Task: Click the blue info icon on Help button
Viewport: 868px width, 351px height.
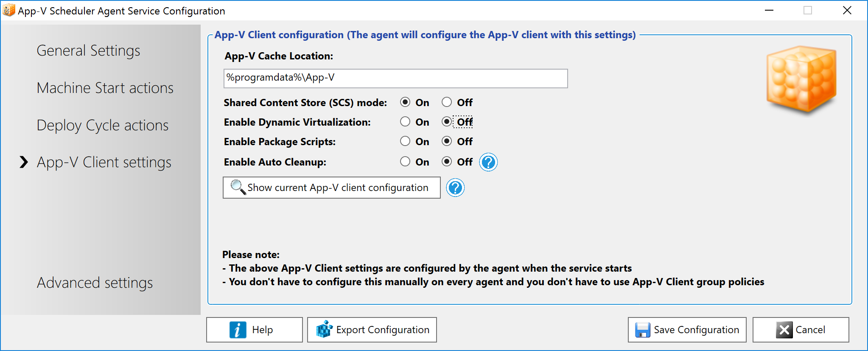Action: tap(238, 330)
